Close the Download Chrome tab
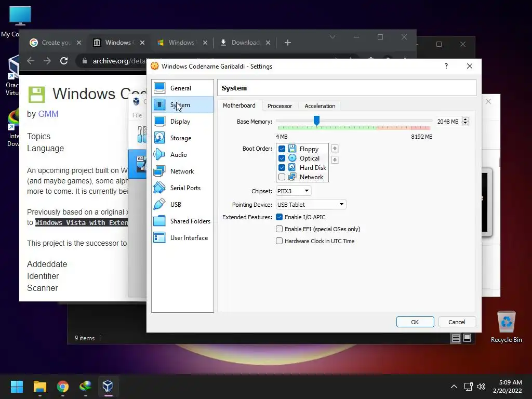The image size is (532, 399). (x=268, y=43)
